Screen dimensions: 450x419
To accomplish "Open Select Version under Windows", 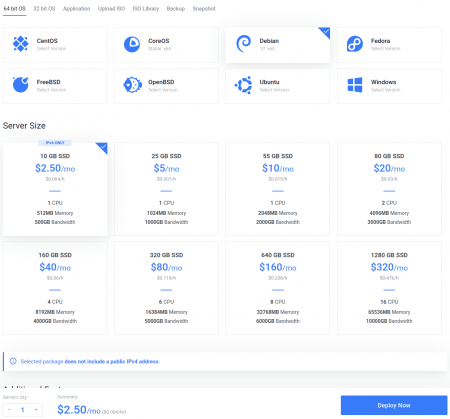I will tap(385, 90).
